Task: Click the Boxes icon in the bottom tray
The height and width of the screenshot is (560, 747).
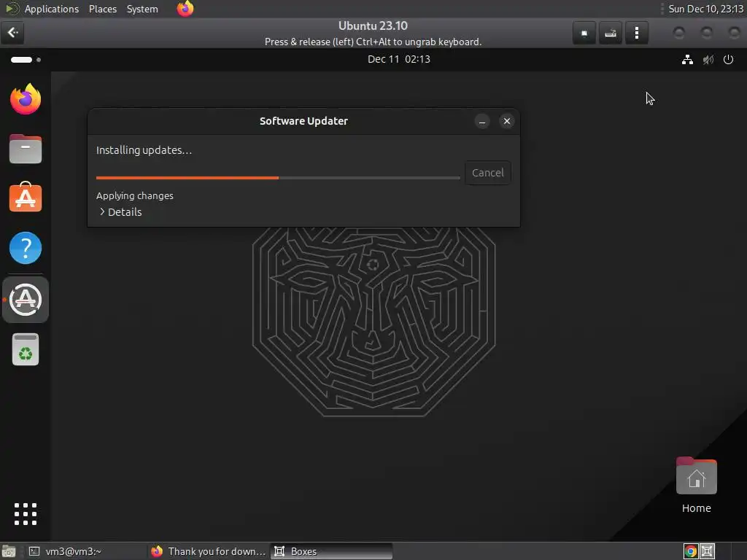Action: coord(707,551)
